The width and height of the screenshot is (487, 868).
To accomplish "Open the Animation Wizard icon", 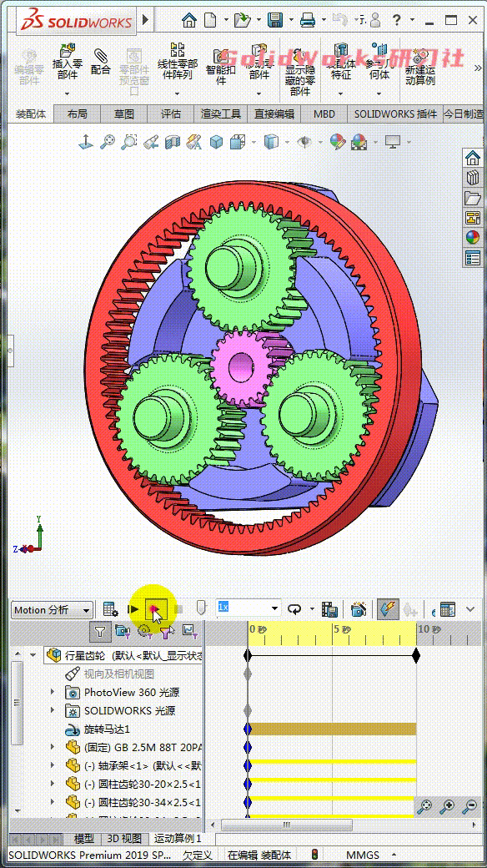I will (x=359, y=609).
